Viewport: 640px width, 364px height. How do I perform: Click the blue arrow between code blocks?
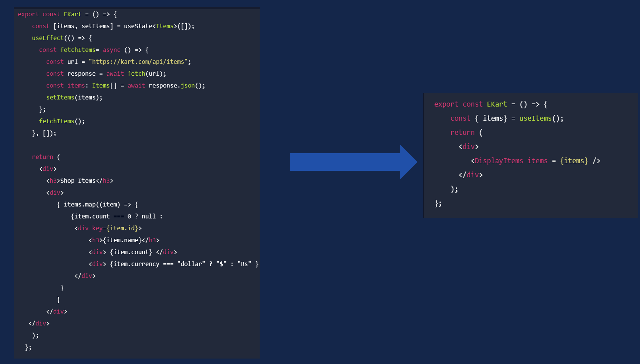[x=353, y=162]
